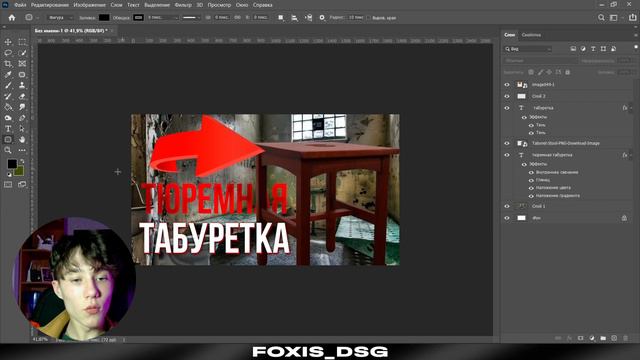Open the search magnifier in the top right

coord(601,18)
